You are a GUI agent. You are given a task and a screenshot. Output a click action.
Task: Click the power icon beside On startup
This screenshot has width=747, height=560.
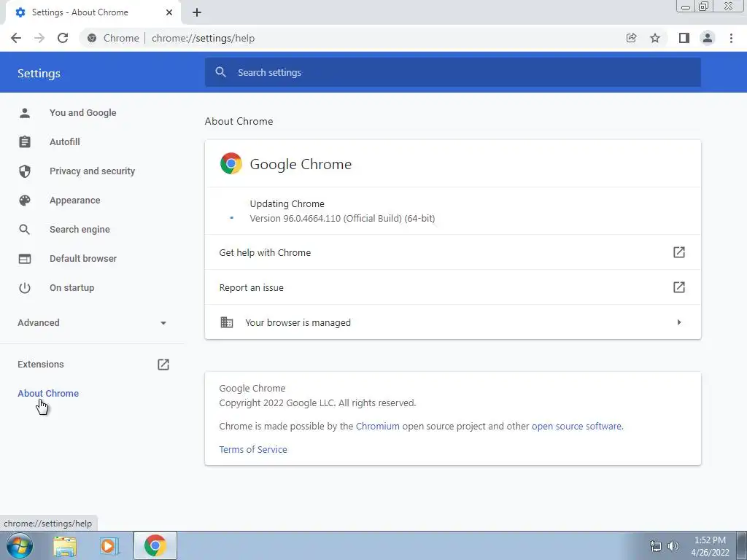tap(25, 287)
